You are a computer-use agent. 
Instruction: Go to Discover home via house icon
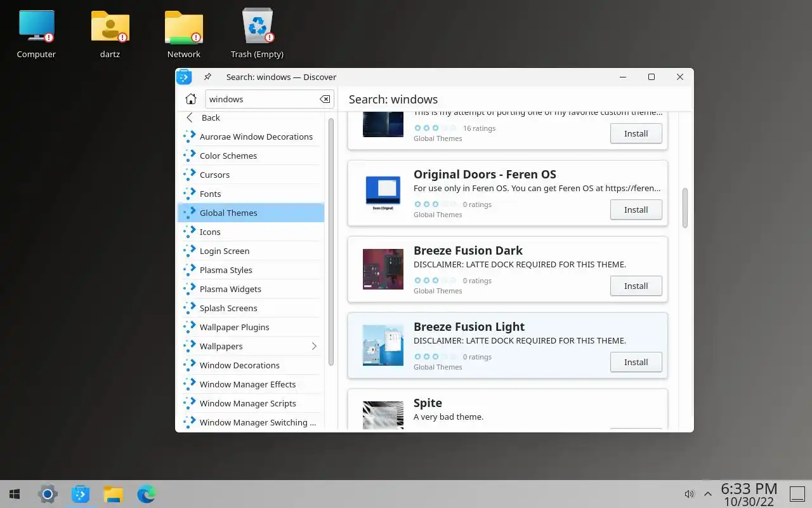pyautogui.click(x=190, y=99)
